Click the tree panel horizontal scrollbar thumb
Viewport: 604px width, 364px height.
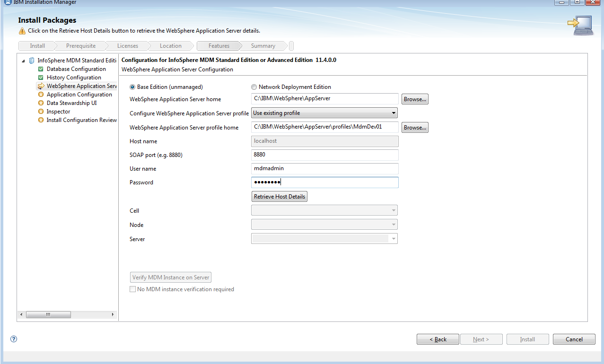(x=48, y=314)
